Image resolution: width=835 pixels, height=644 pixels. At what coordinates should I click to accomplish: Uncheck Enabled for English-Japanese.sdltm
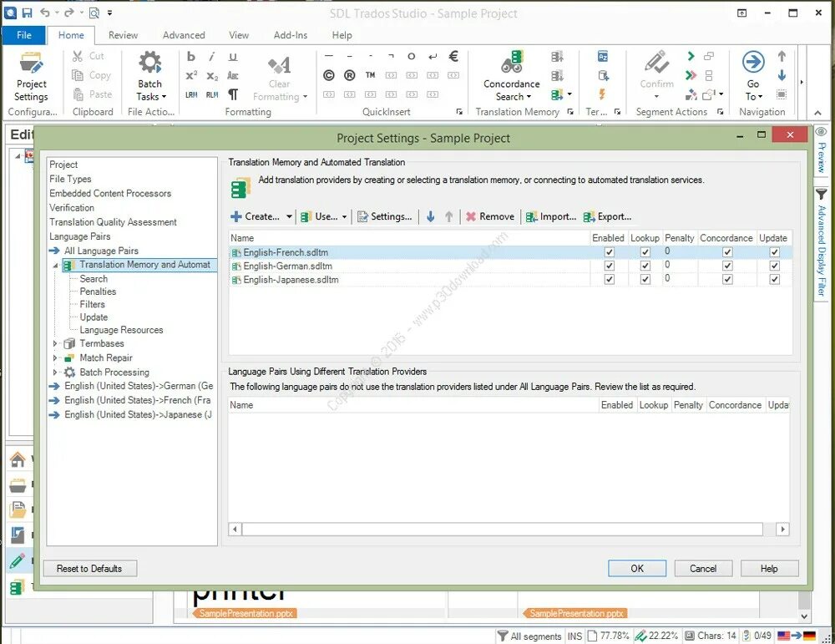[610, 279]
